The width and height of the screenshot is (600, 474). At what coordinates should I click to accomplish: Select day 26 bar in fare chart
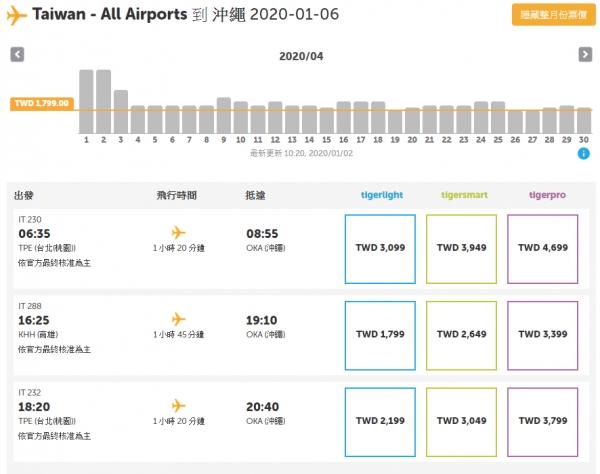[x=515, y=121]
